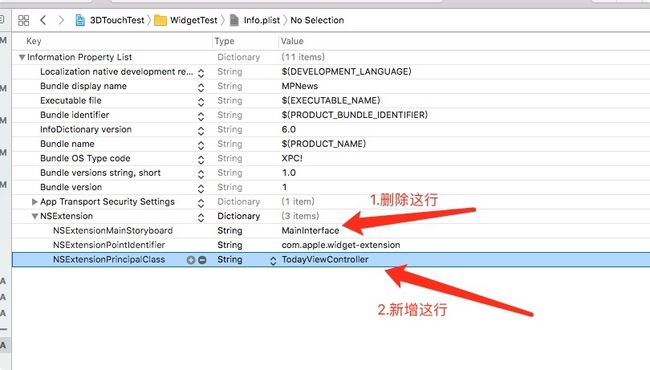Select 3DTouchTest project in breadcrumb

(x=110, y=20)
